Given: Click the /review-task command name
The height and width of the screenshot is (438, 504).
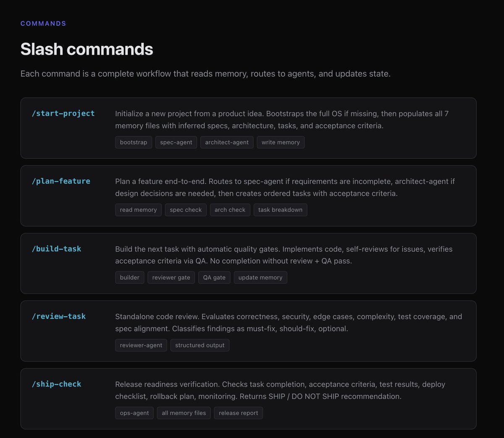Looking at the screenshot, I should [59, 316].
